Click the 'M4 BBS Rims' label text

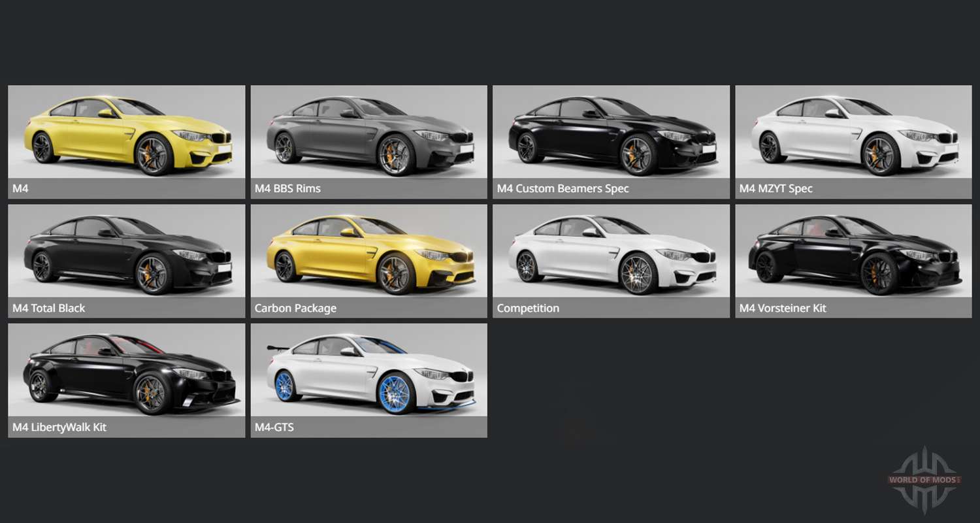[287, 189]
